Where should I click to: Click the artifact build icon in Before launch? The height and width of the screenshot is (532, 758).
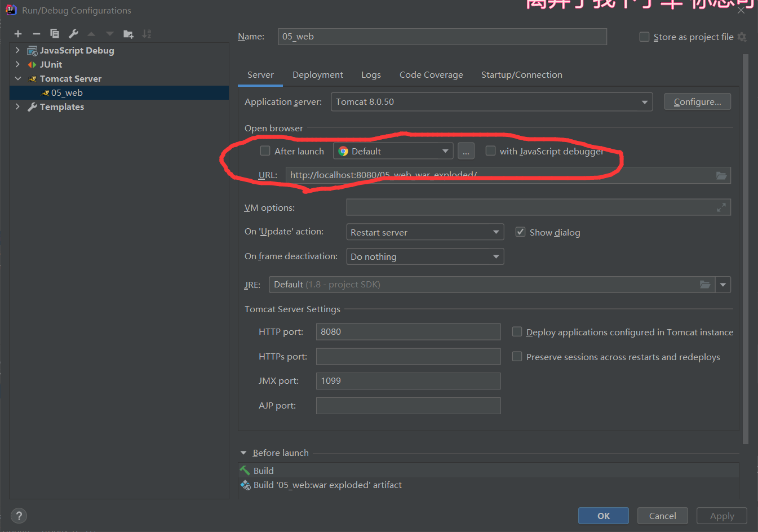tap(245, 485)
